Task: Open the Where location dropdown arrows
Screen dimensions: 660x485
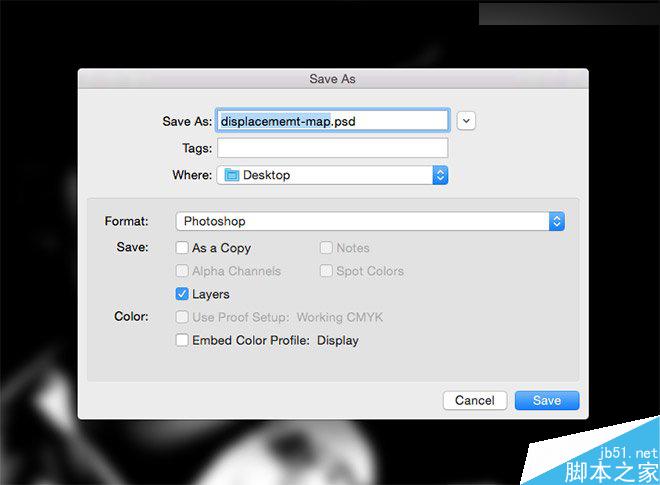Action: click(x=440, y=175)
